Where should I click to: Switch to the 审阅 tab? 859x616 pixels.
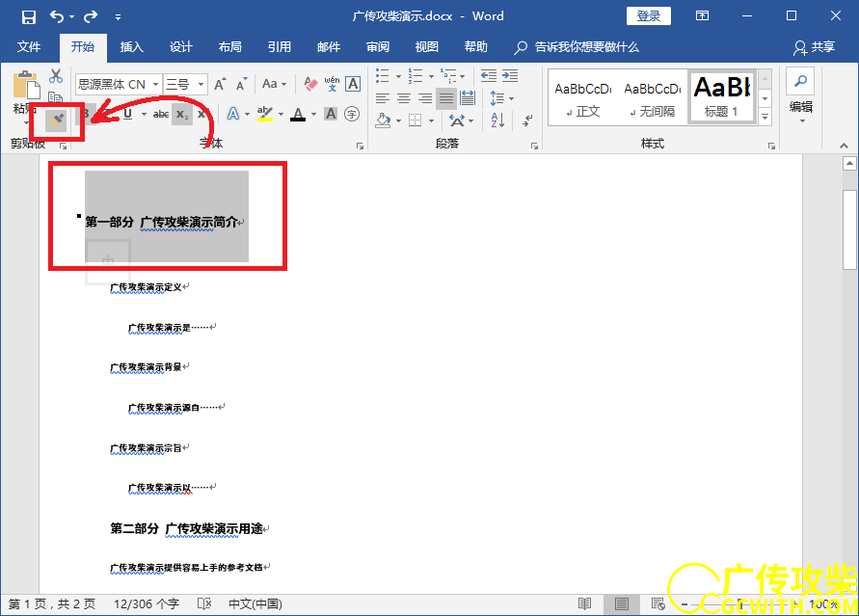tap(378, 47)
